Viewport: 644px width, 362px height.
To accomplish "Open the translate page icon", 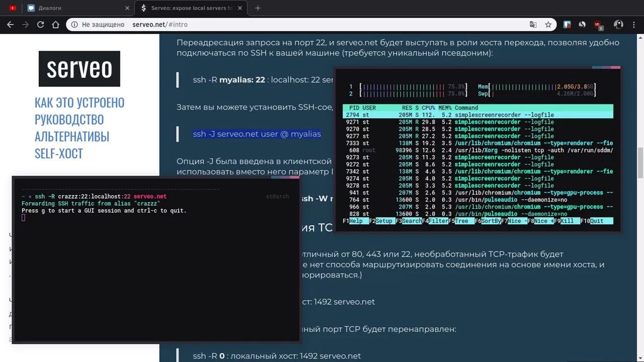I will [533, 24].
